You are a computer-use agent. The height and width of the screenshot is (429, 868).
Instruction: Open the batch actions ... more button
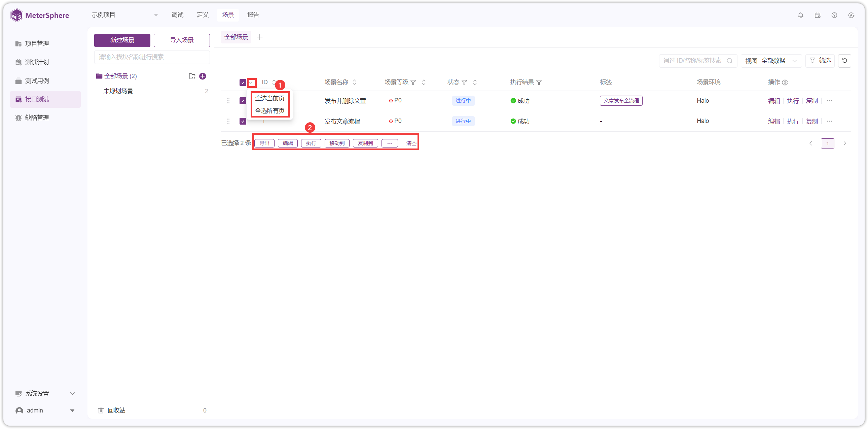(x=390, y=143)
